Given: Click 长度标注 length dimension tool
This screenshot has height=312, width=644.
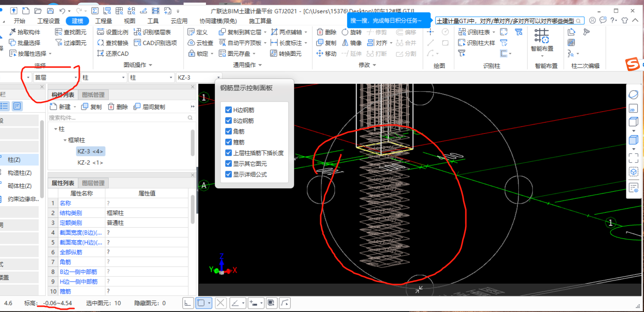Looking at the screenshot, I should click(286, 43).
